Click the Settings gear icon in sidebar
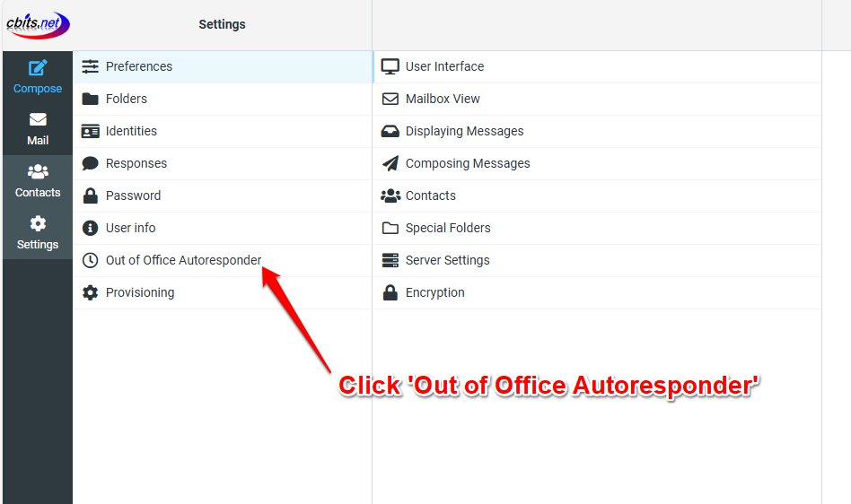 (38, 223)
